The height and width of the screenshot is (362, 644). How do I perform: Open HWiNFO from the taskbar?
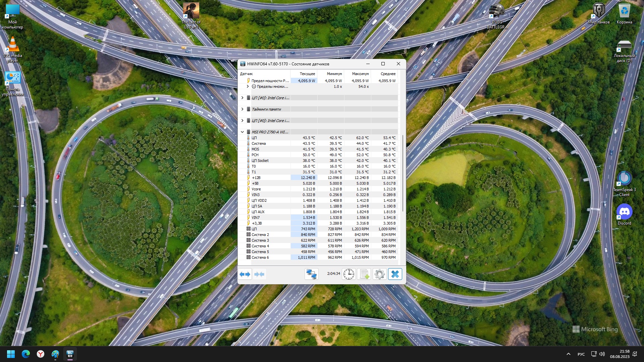pyautogui.click(x=70, y=354)
